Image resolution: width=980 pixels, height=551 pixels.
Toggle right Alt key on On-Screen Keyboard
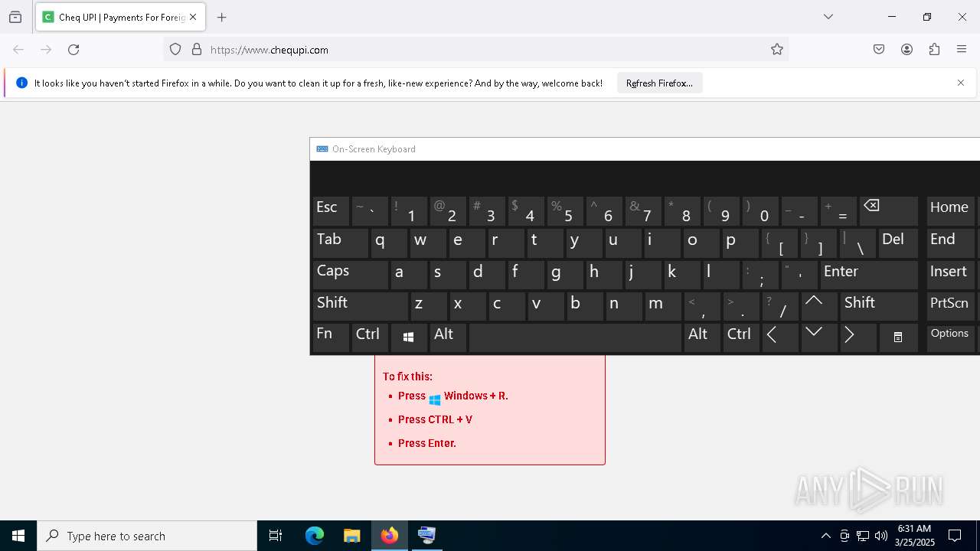pos(702,337)
